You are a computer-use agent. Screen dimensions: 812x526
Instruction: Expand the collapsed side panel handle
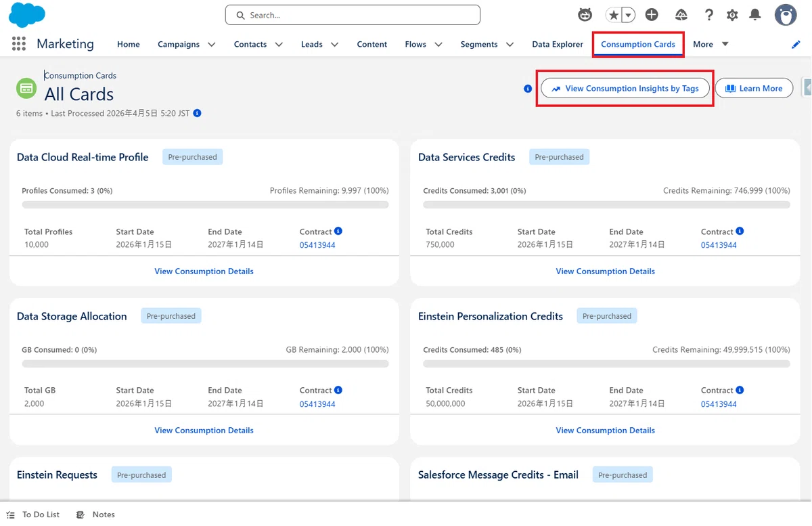tap(807, 87)
